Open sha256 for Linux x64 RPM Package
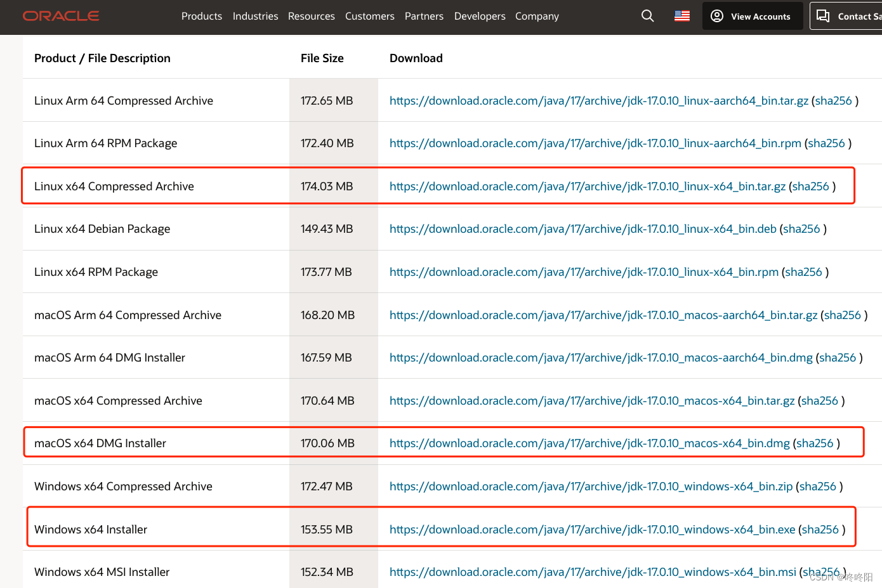882x588 pixels. [x=804, y=272]
